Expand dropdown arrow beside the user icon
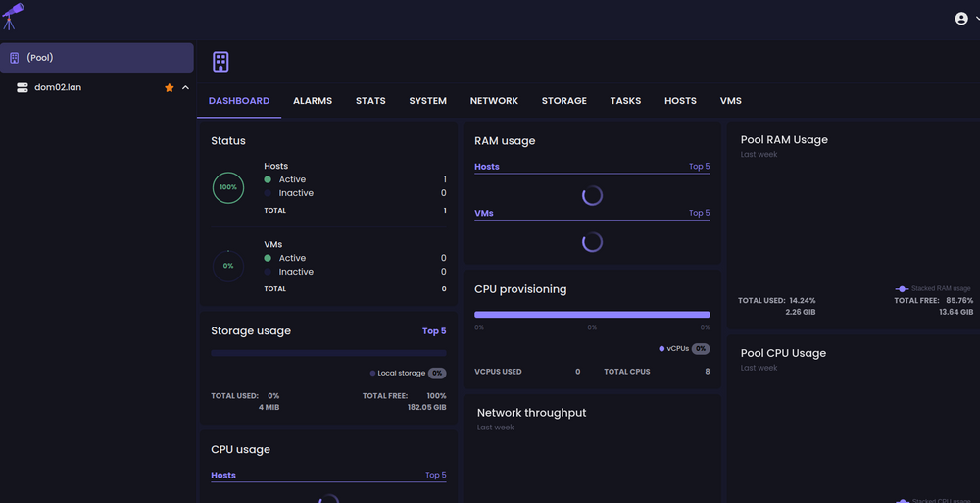Image resolution: width=980 pixels, height=503 pixels. [976, 19]
